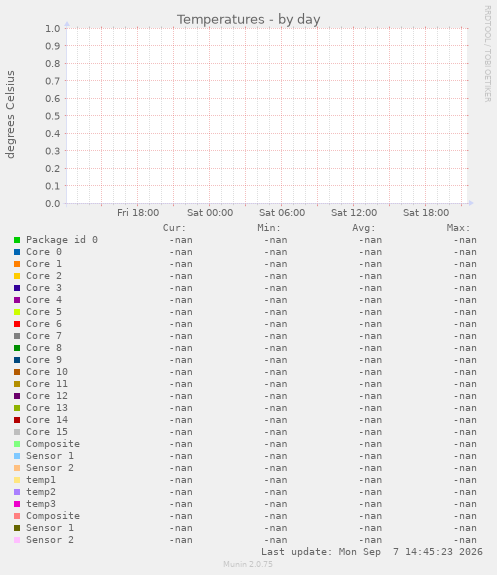
Task: Click the '0.5' y-axis value
Action: 52,116
